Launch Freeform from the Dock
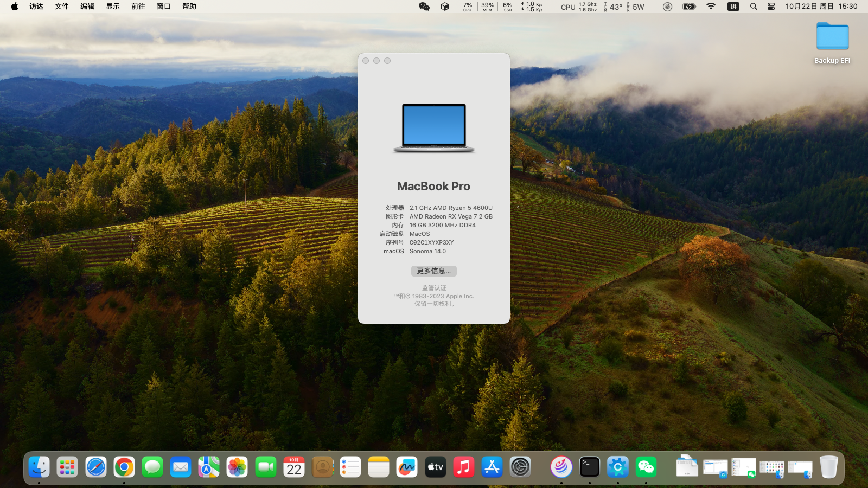This screenshot has width=868, height=488. (x=407, y=467)
